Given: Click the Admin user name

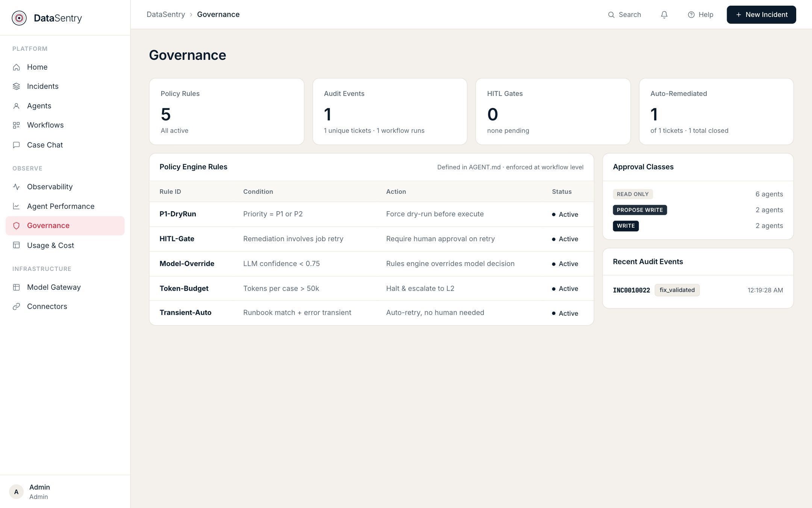Looking at the screenshot, I should (39, 487).
